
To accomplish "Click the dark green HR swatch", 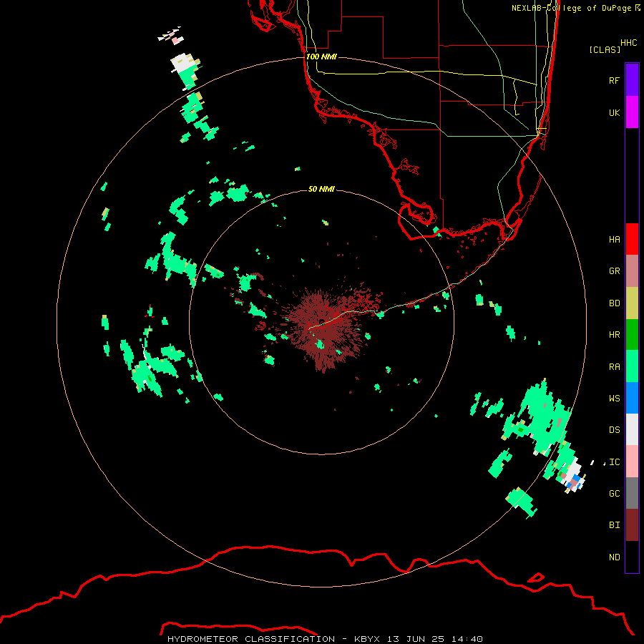I will [x=632, y=335].
